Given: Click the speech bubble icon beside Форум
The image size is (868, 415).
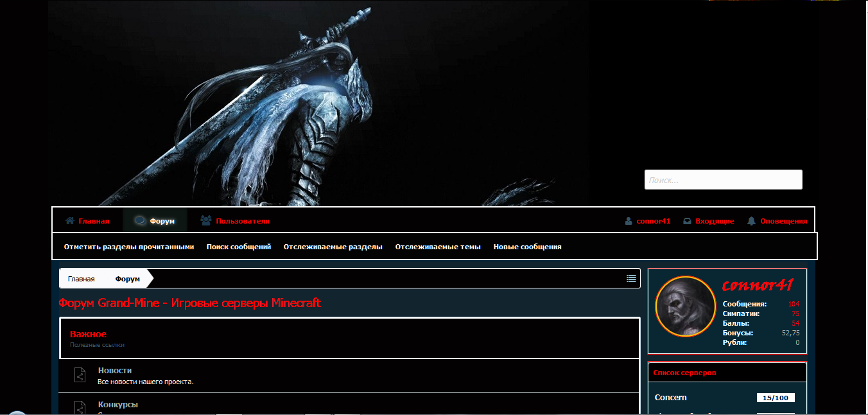Looking at the screenshot, I should pos(139,221).
